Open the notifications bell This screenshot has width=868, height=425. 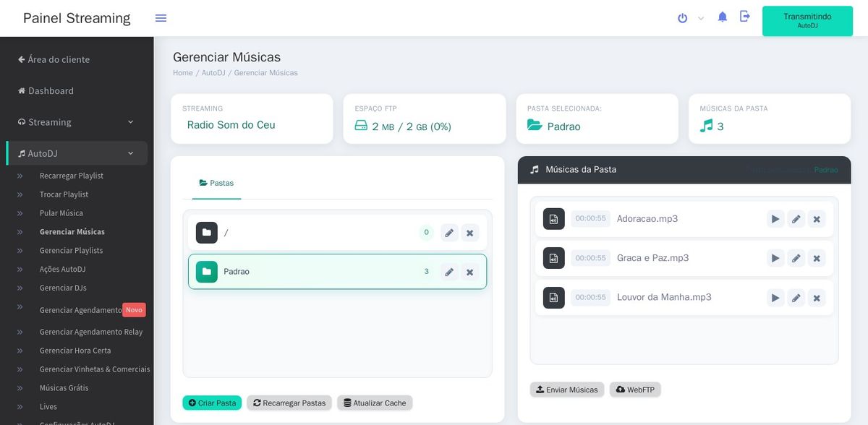pos(722,17)
